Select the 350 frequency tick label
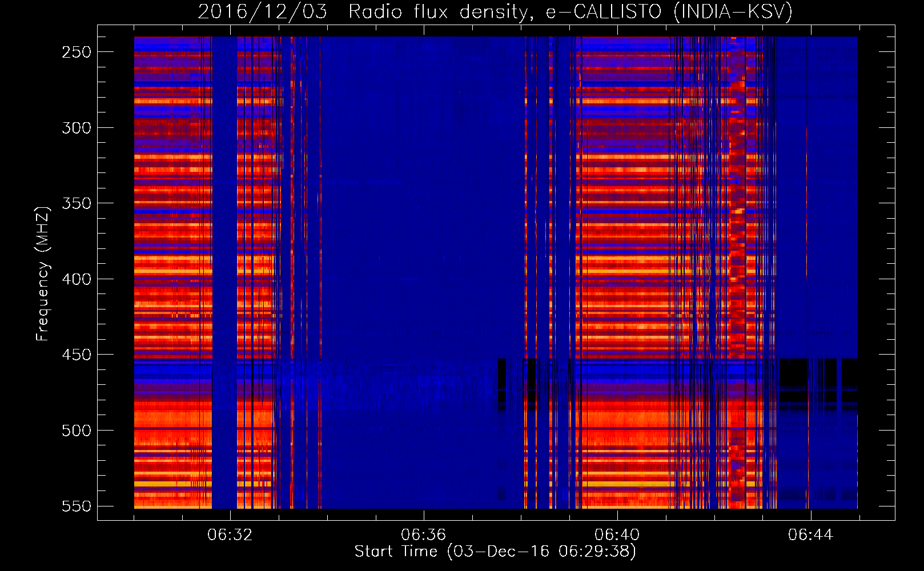This screenshot has height=571, width=924. [77, 203]
